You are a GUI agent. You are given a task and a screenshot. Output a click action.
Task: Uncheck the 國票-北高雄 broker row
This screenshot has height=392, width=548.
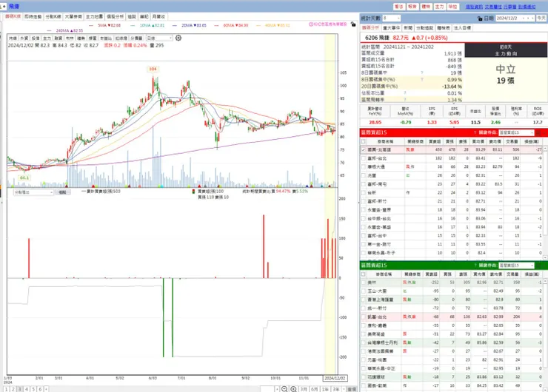[x=364, y=149]
